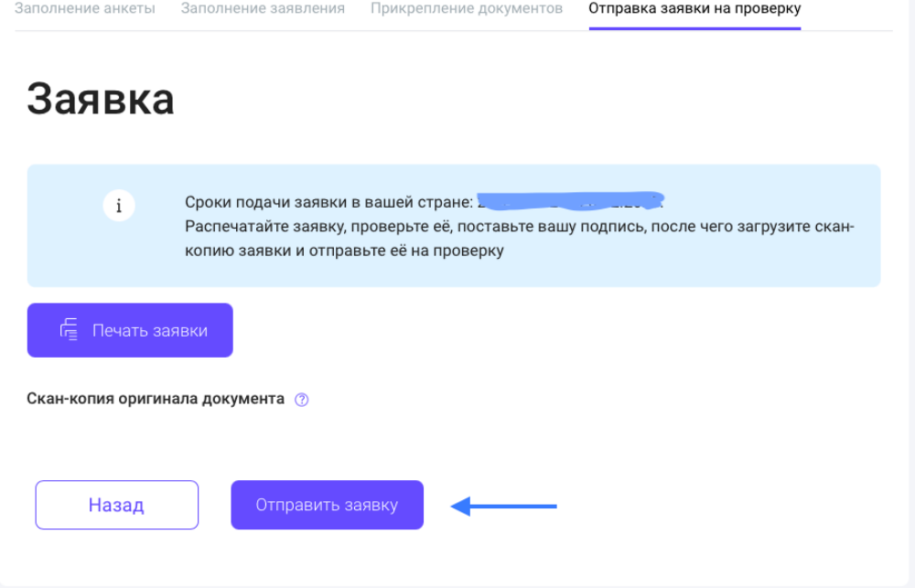Click the purple underline beneath the active tab
915x588 pixels.
point(694,28)
